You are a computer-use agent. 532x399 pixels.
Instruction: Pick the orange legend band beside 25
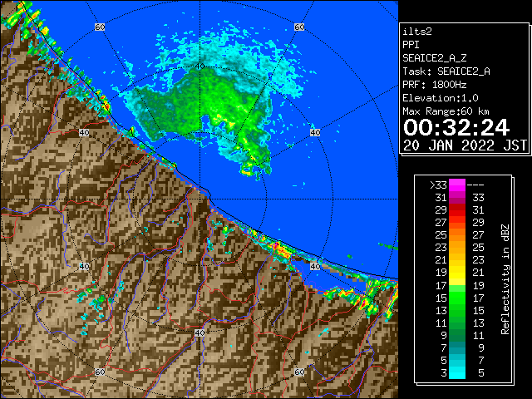click(457, 235)
